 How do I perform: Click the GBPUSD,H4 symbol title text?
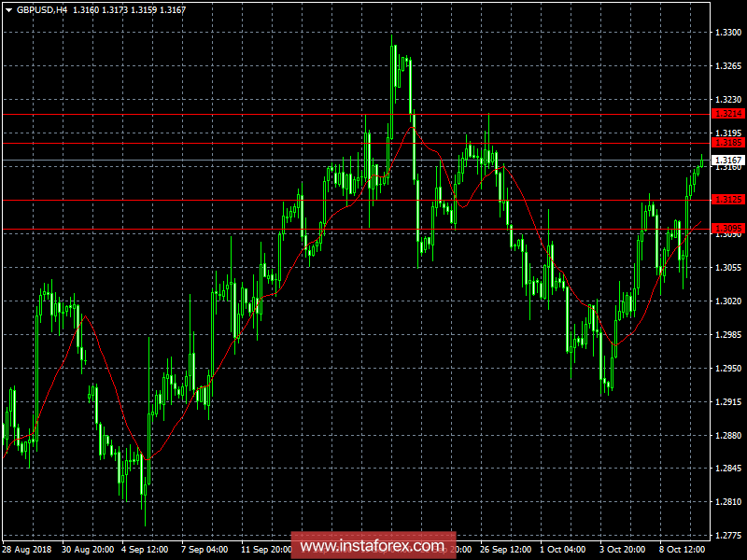(x=42, y=9)
